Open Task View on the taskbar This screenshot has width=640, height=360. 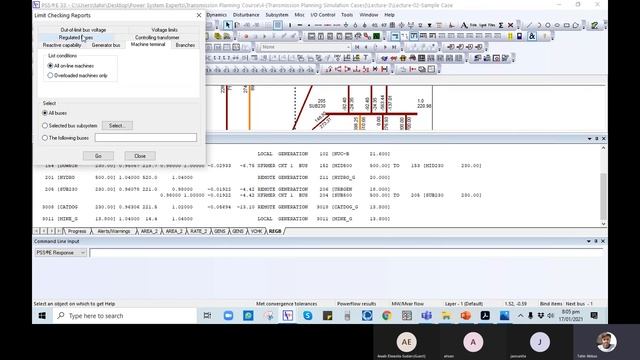click(x=207, y=316)
